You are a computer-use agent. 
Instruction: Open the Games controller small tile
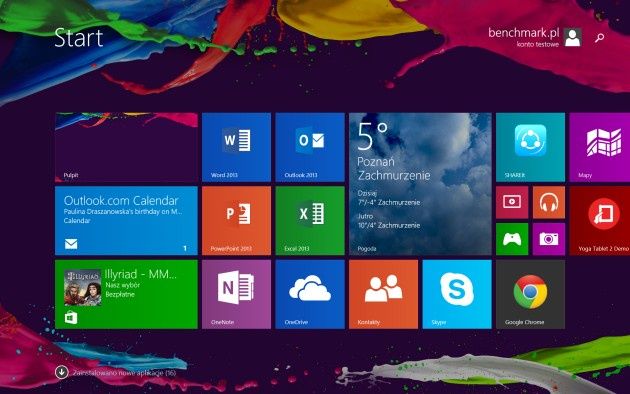[512, 239]
